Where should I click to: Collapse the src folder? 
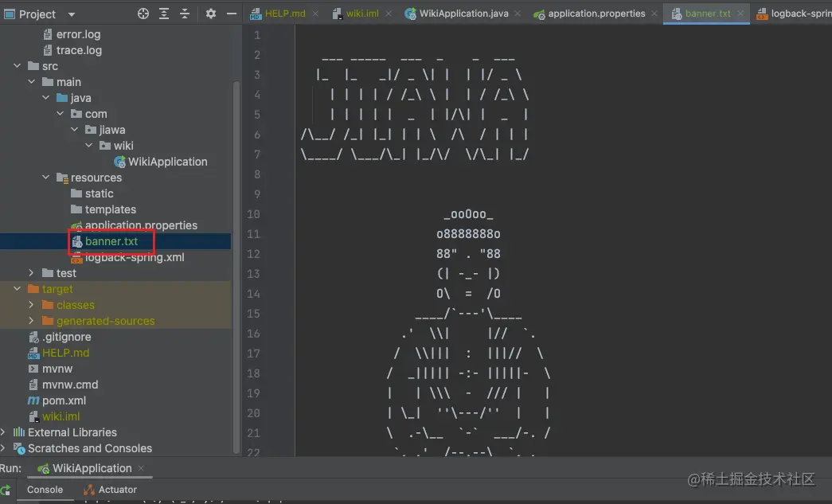coord(17,66)
